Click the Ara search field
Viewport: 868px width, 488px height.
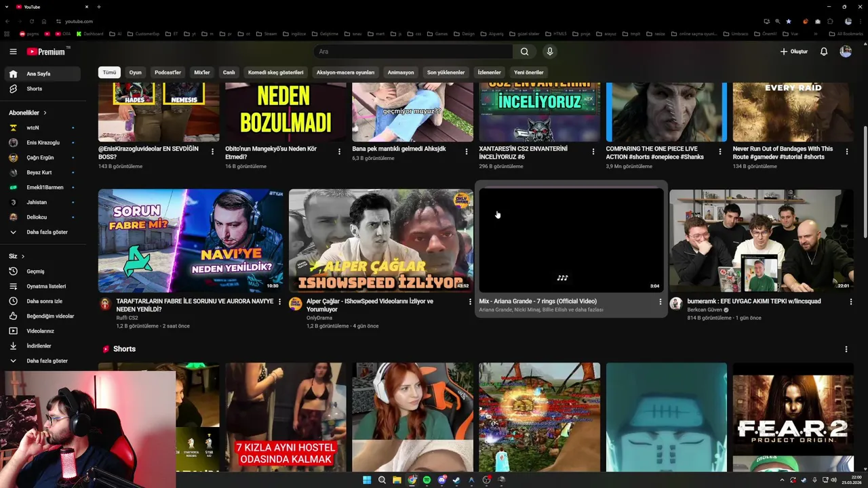point(413,52)
